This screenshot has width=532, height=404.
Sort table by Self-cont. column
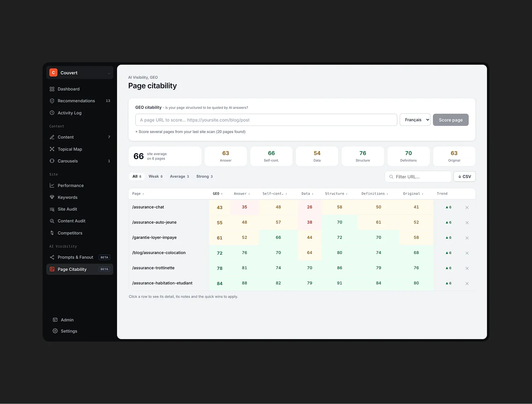pos(275,194)
